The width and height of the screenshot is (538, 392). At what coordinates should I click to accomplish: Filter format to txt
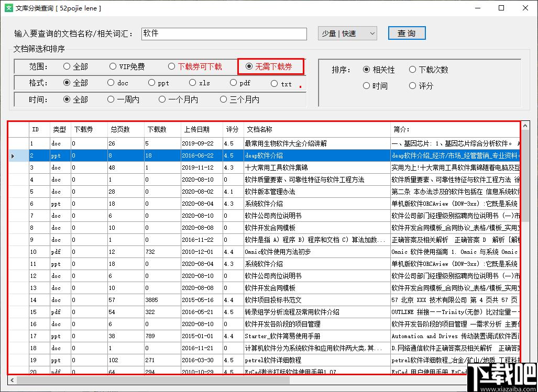(x=281, y=84)
